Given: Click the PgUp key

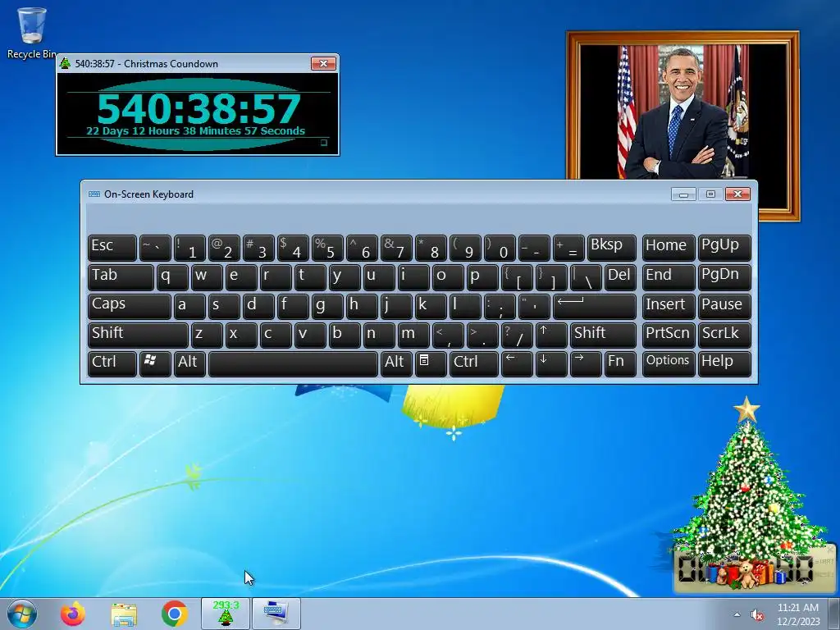Looking at the screenshot, I should click(724, 248).
